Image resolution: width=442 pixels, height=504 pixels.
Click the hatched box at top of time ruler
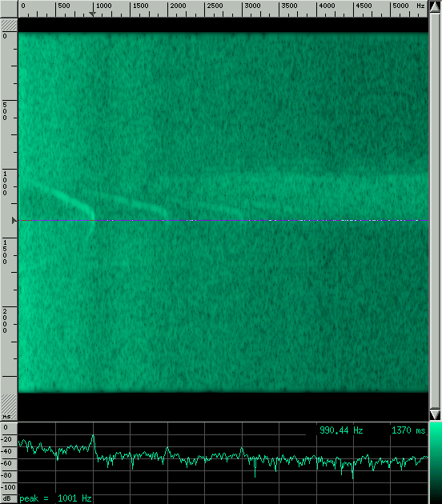coord(9,25)
